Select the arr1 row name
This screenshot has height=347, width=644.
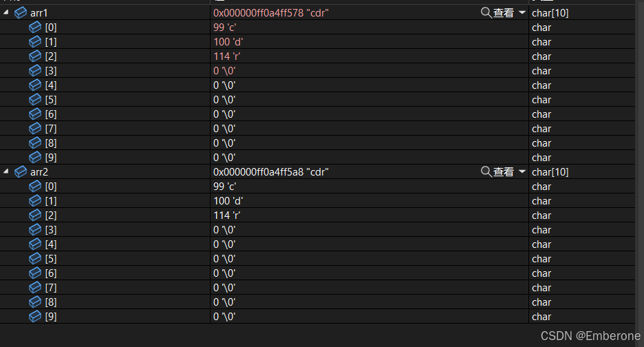click(x=39, y=13)
